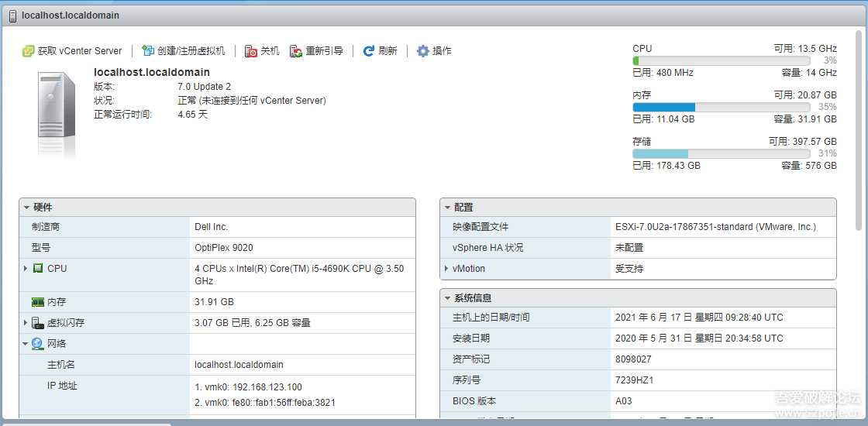Click the 2020 年 5 月 31 日 install date
The height and width of the screenshot is (426, 868).
(699, 338)
